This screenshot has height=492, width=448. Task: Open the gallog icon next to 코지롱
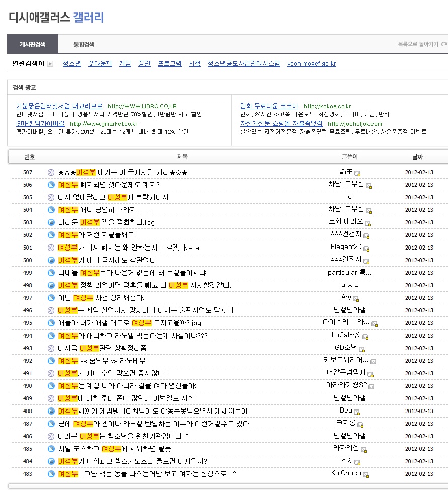(360, 425)
